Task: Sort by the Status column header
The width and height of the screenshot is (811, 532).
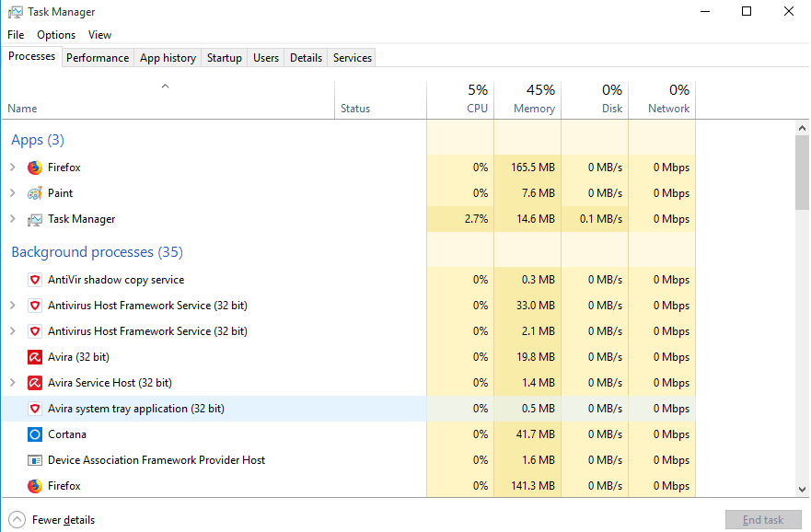Action: pos(381,99)
